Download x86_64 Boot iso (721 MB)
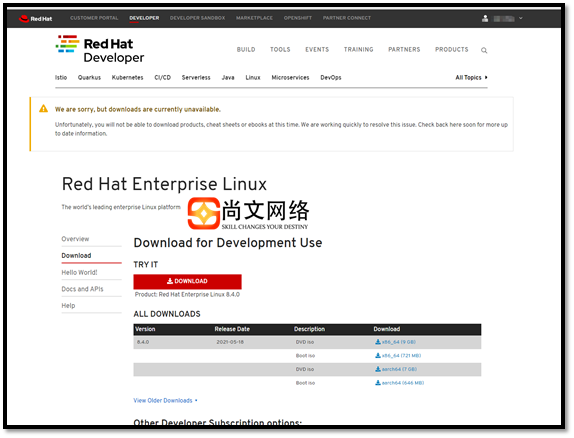The image size is (574, 438). [398, 356]
